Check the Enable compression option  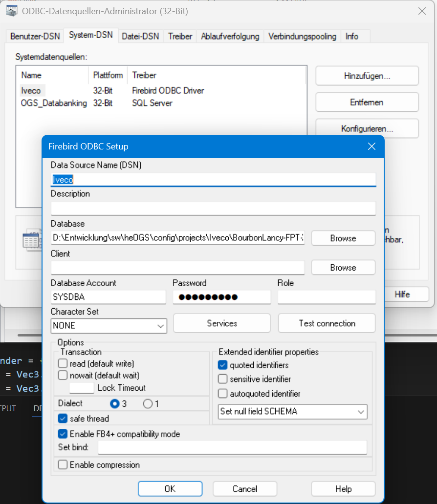(x=63, y=465)
